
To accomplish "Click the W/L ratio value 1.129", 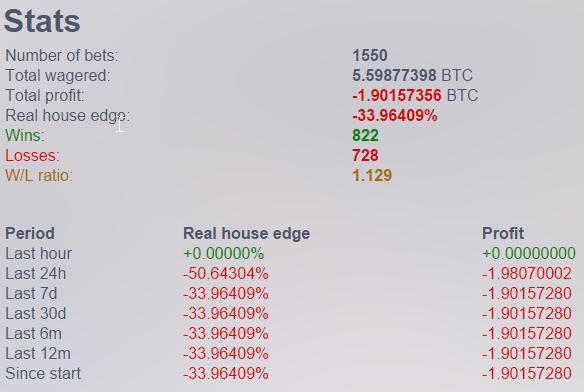I will pos(372,176).
